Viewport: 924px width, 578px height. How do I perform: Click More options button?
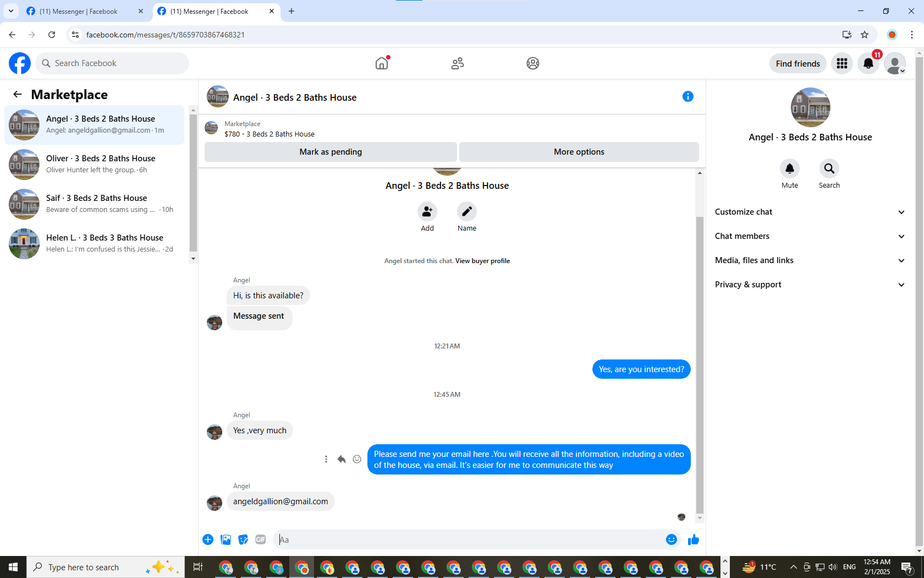coord(579,152)
